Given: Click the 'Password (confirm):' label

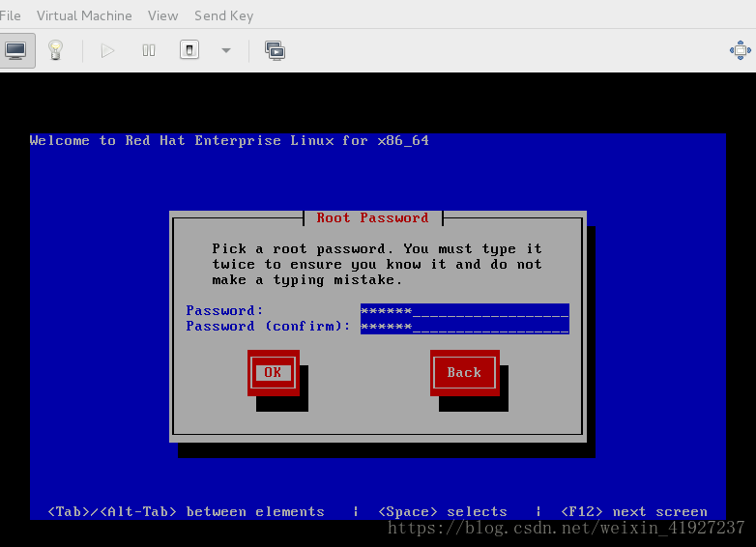Looking at the screenshot, I should point(268,327).
